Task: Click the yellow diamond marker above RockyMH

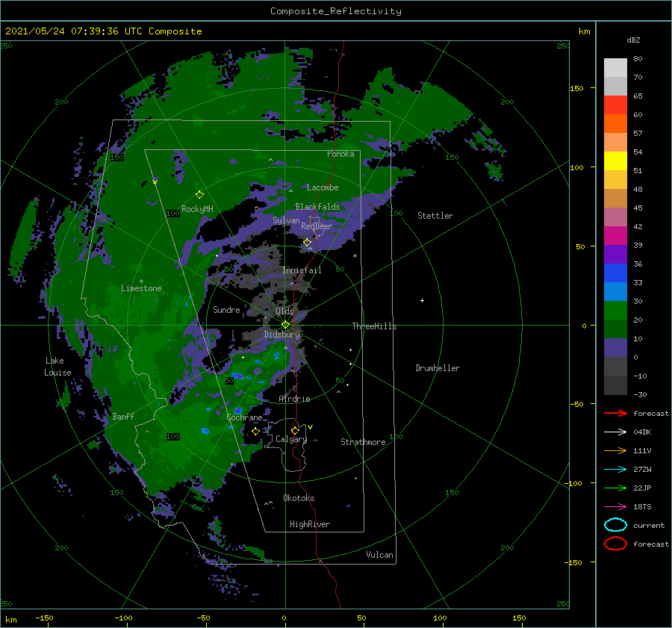Action: pyautogui.click(x=199, y=195)
